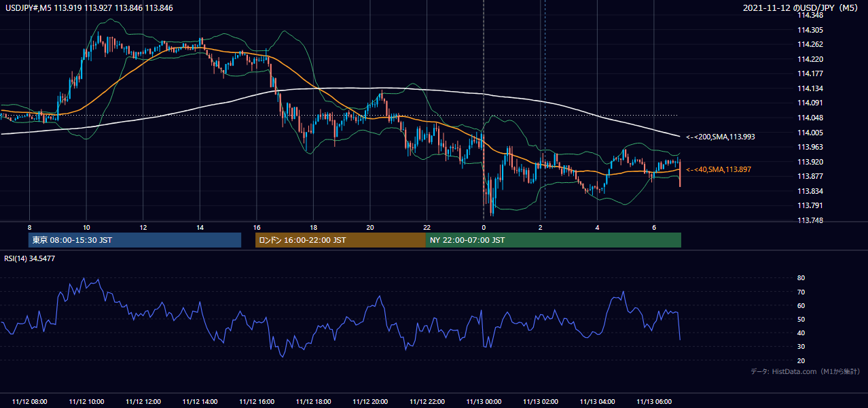The image size is (868, 408).
Task: Click hour tick 2 under the price chart
Action: 541,227
